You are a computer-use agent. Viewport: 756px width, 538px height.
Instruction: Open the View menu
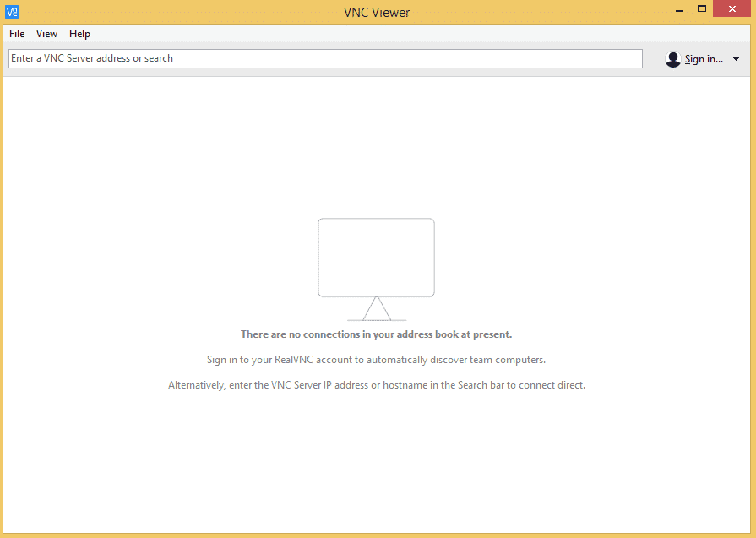click(x=46, y=34)
